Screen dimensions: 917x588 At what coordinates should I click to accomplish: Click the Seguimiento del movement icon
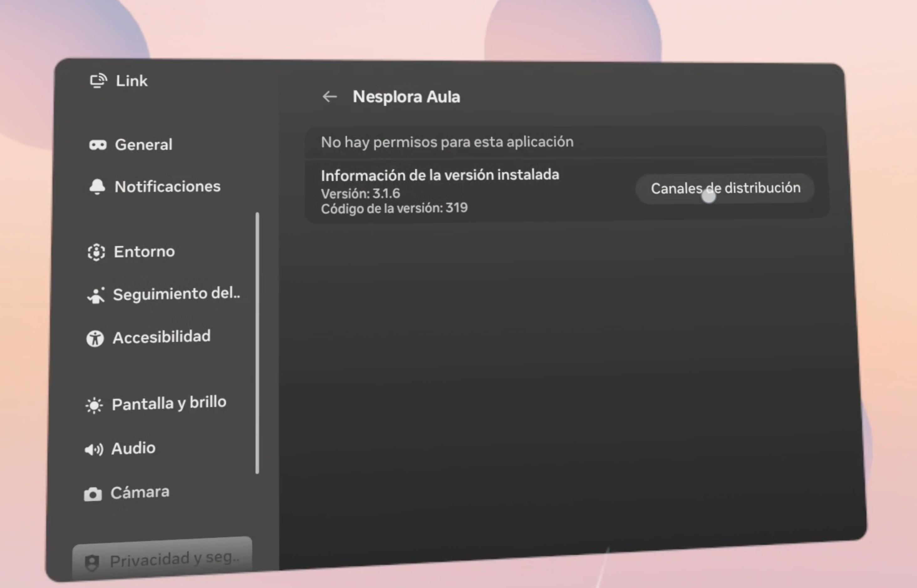96,296
